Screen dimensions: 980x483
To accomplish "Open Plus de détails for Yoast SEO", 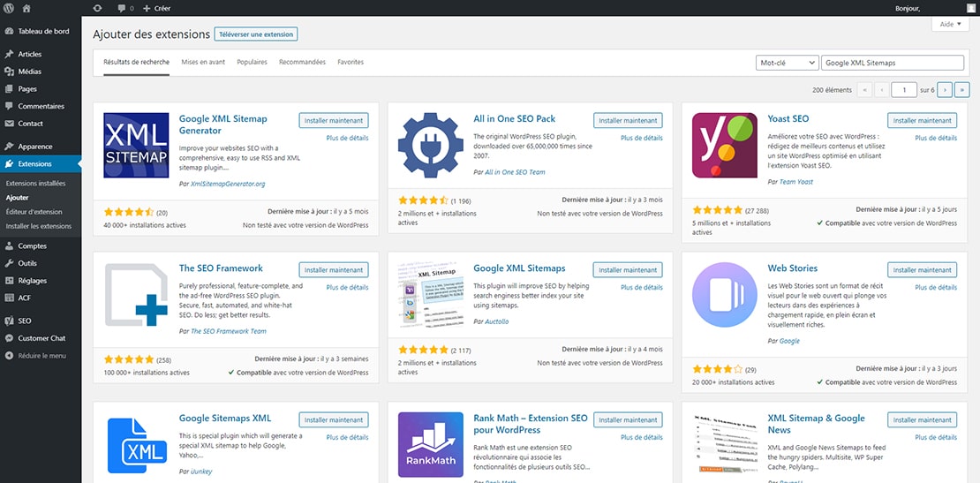I will pyautogui.click(x=936, y=138).
